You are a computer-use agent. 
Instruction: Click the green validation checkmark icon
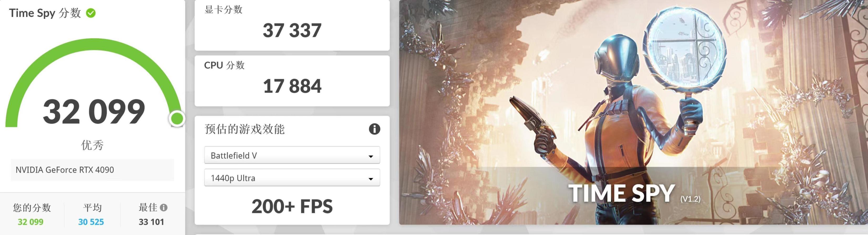click(91, 13)
